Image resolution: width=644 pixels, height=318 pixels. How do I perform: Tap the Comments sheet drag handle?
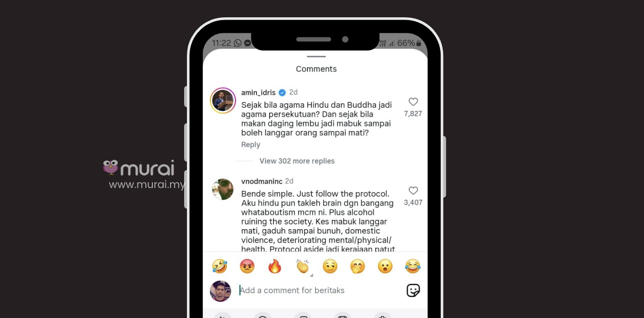pos(316,57)
